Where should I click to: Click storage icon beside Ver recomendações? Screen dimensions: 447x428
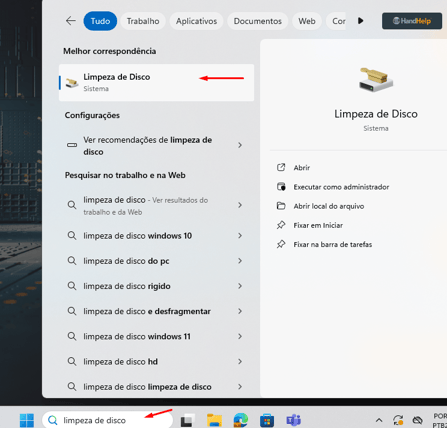click(72, 145)
